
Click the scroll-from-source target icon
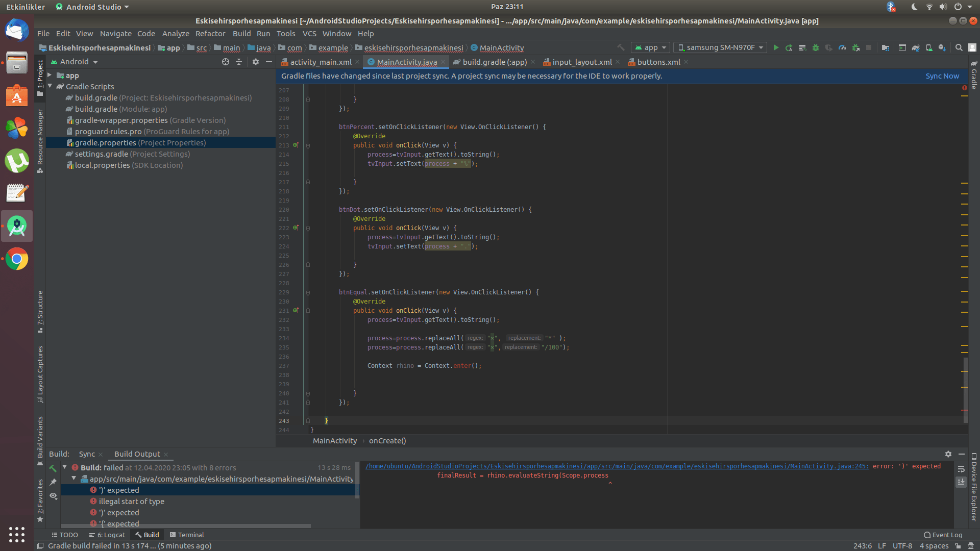(x=226, y=62)
